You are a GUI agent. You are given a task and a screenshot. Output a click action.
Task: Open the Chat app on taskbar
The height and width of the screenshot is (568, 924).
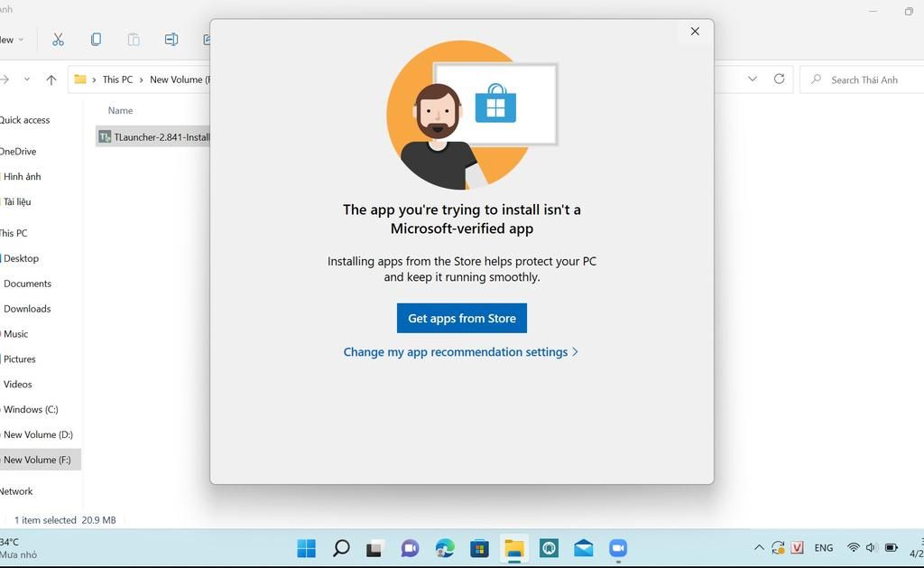(410, 548)
